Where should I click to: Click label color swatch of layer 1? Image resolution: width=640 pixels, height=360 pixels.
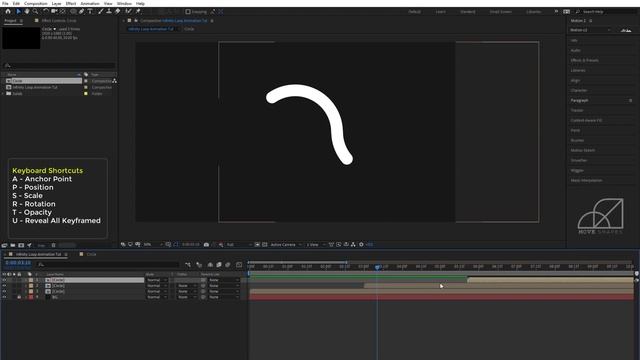(x=31, y=280)
